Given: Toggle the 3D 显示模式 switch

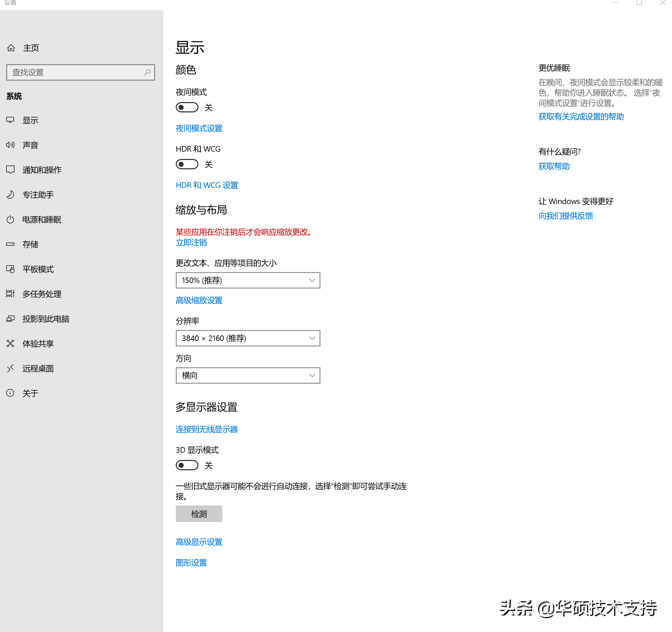Looking at the screenshot, I should (187, 465).
